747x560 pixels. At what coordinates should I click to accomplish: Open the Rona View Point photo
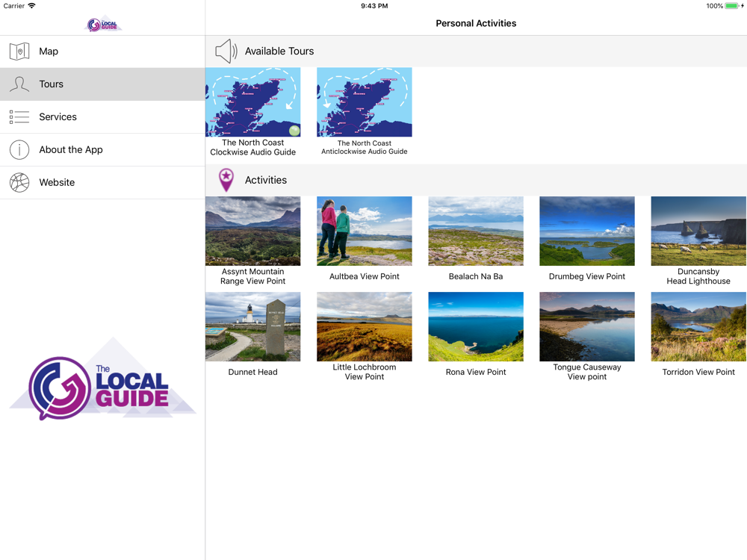coord(476,327)
